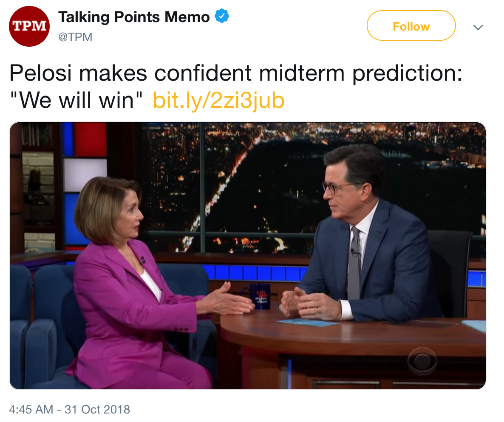Click the CBS eye logo watermark

422,362
